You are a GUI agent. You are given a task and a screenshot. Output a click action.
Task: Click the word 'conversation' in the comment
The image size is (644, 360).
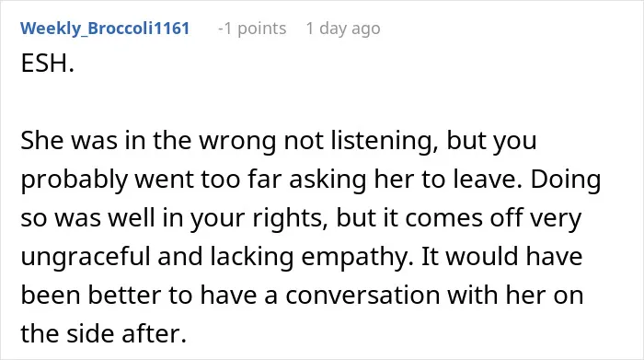pyautogui.click(x=362, y=296)
